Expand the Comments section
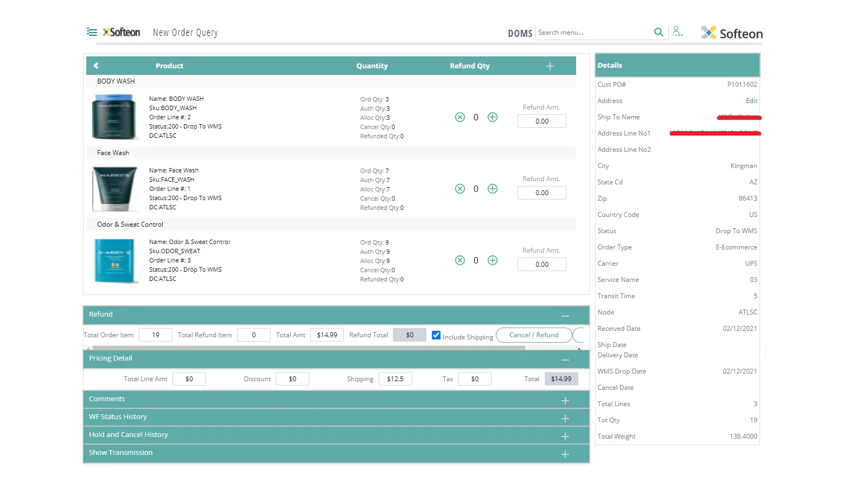This screenshot has width=868, height=488. coord(565,401)
